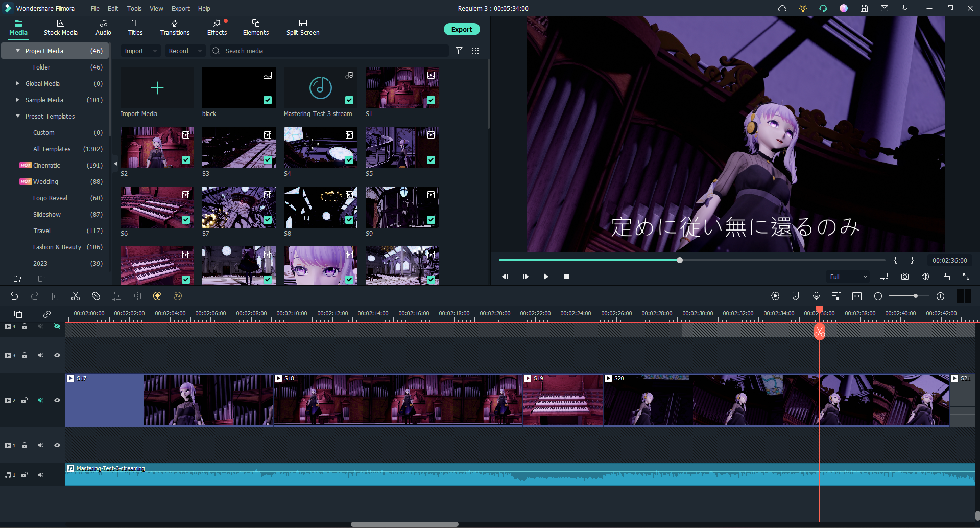Click the new folder icon below media tree
This screenshot has height=528, width=980.
point(17,279)
